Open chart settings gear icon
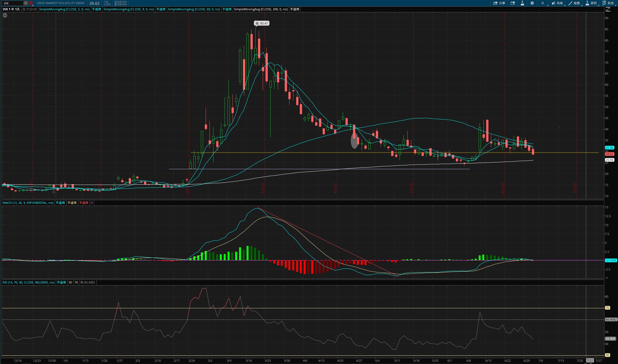 [x=532, y=3]
